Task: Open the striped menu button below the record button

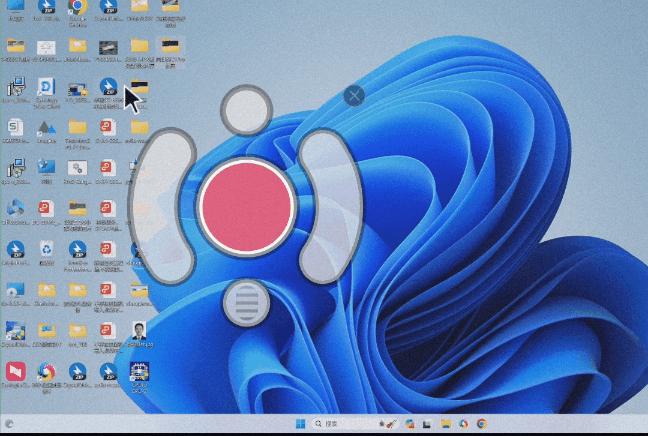Action: pyautogui.click(x=247, y=303)
